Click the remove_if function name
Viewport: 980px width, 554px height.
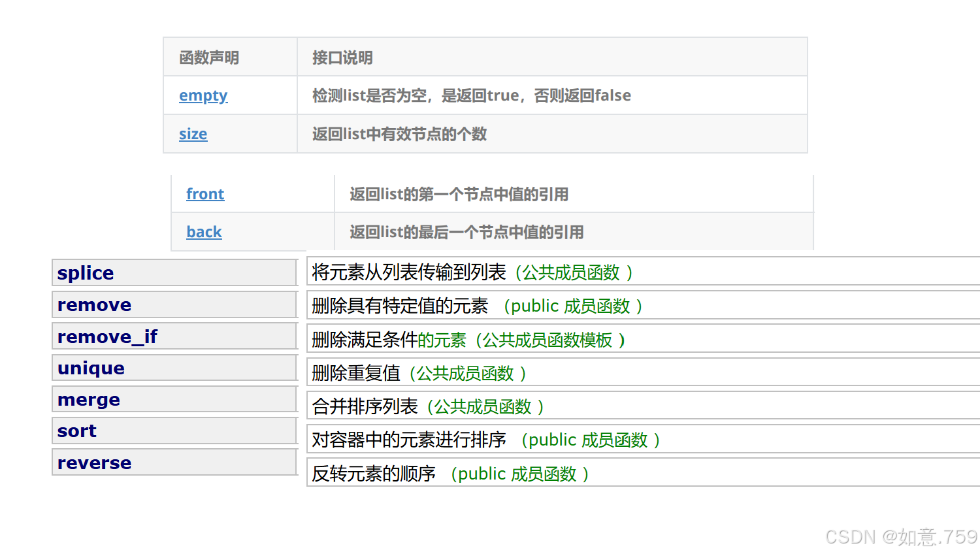[x=107, y=337]
